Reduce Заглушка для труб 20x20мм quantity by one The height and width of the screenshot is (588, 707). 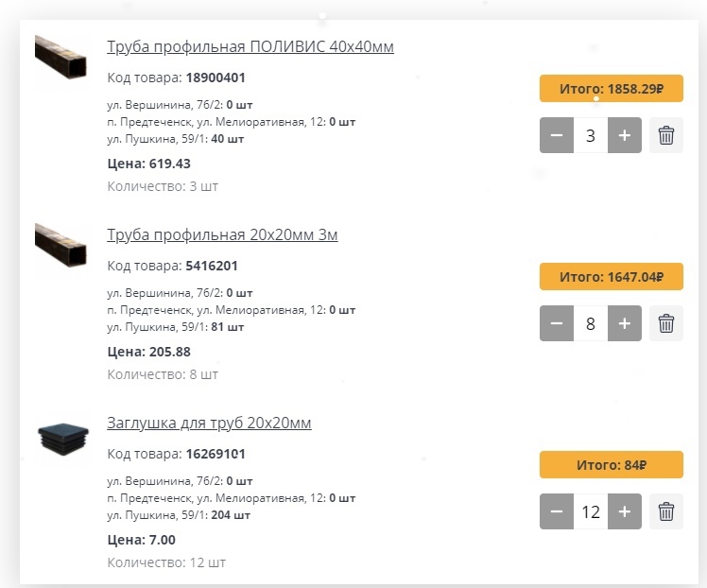557,511
